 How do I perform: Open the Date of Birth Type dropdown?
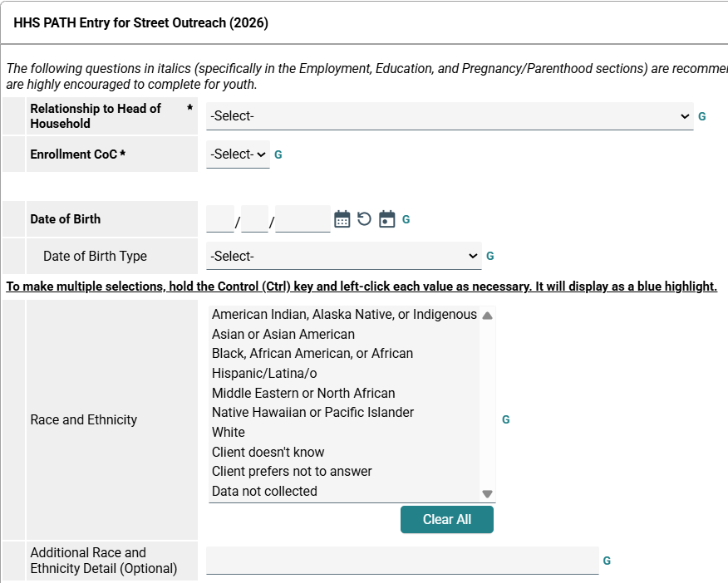[343, 256]
